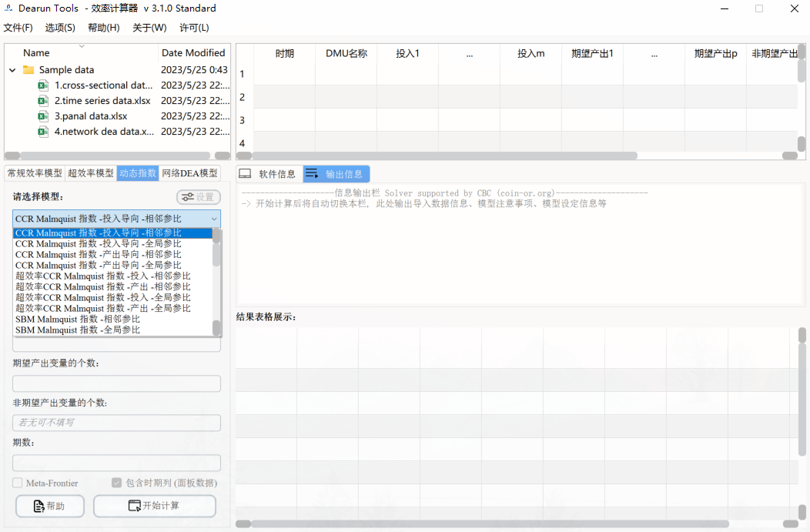Click the Excel icon for 4.network dea data file

(43, 131)
